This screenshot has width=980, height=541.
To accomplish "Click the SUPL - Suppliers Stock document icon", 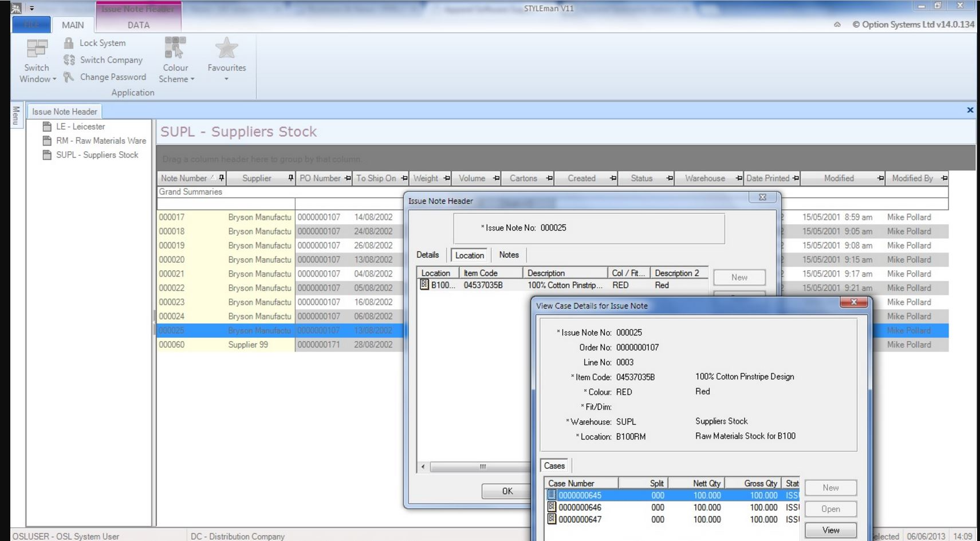I will pyautogui.click(x=48, y=155).
